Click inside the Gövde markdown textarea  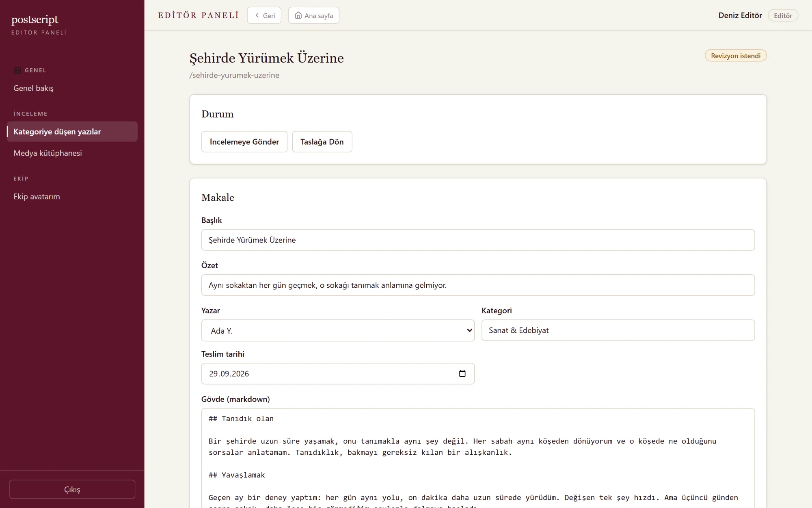pos(478,458)
